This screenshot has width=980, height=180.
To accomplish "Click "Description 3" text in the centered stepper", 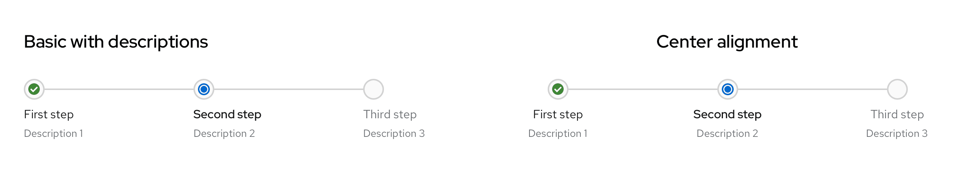I will [897, 133].
